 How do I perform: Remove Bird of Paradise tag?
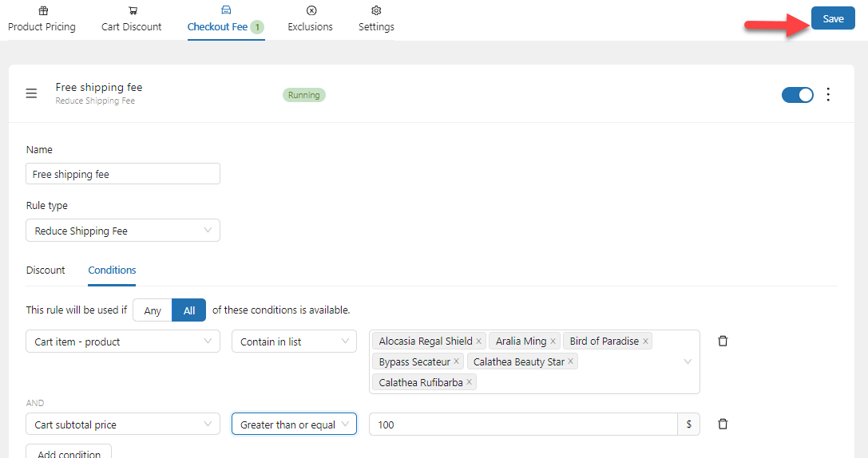coord(645,342)
